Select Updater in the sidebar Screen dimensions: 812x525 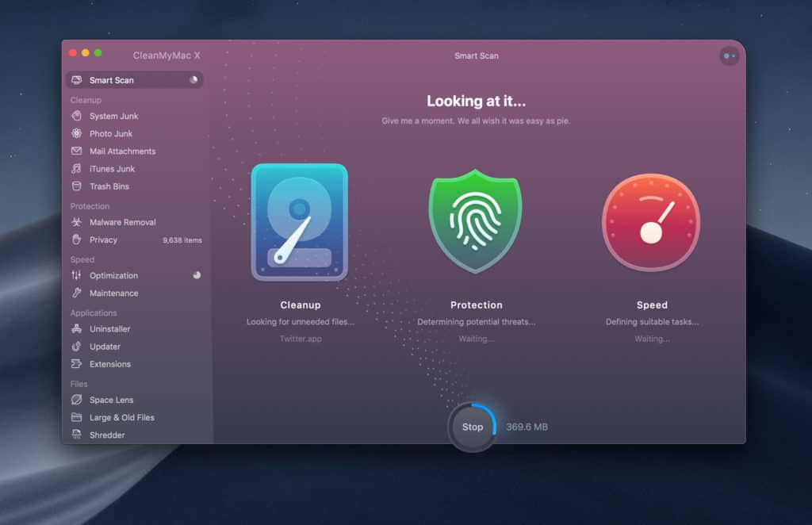[x=135, y=346]
